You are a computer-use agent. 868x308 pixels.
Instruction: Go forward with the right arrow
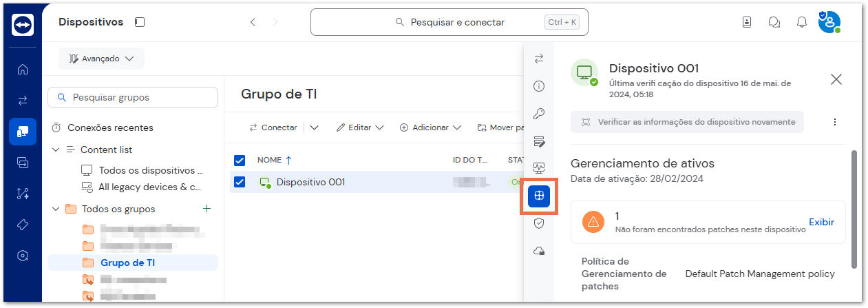pos(276,22)
